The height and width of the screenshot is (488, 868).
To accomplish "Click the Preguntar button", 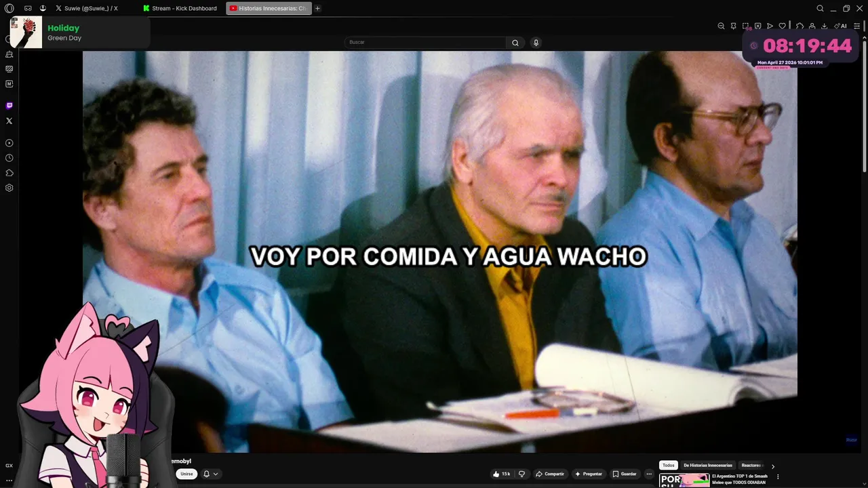I will point(588,474).
